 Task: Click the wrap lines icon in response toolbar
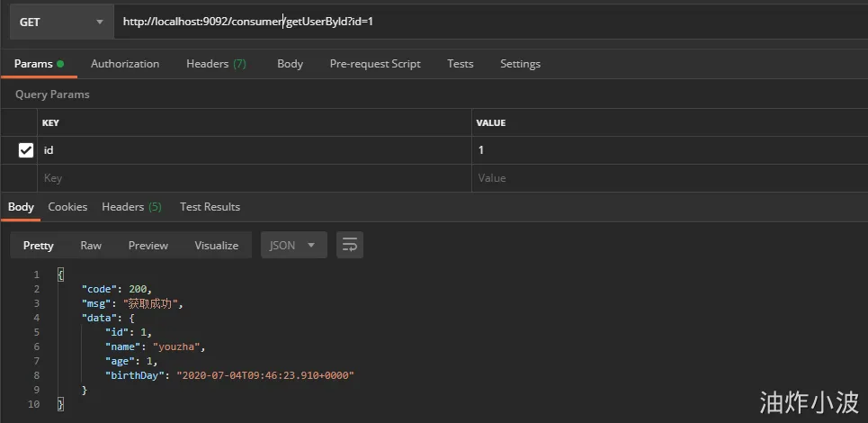350,245
